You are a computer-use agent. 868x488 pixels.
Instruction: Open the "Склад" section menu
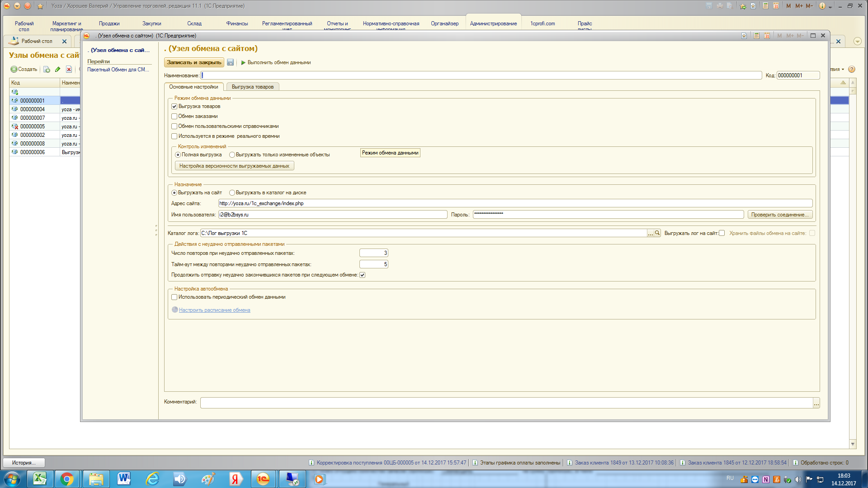click(194, 23)
